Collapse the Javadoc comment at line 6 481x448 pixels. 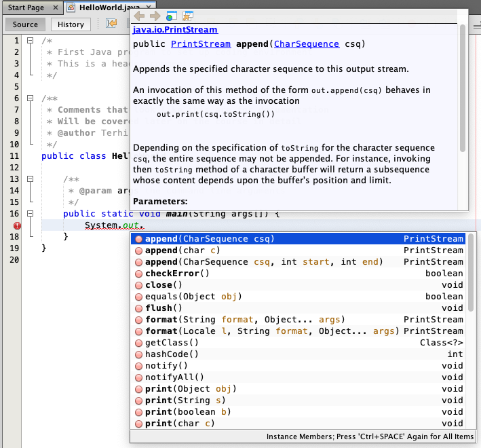tap(30, 98)
